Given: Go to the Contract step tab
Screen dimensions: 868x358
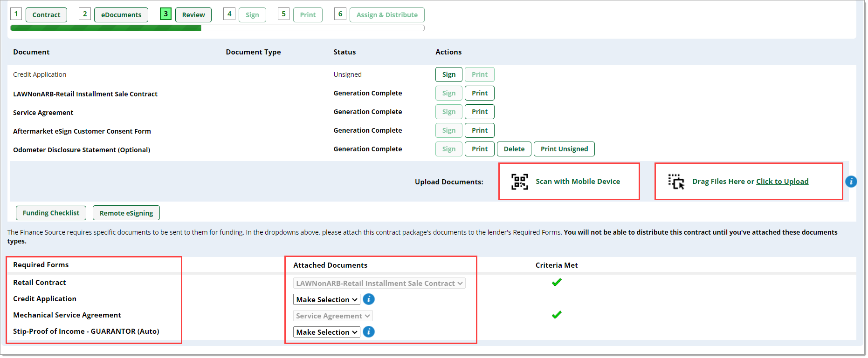Looking at the screenshot, I should click(x=46, y=15).
